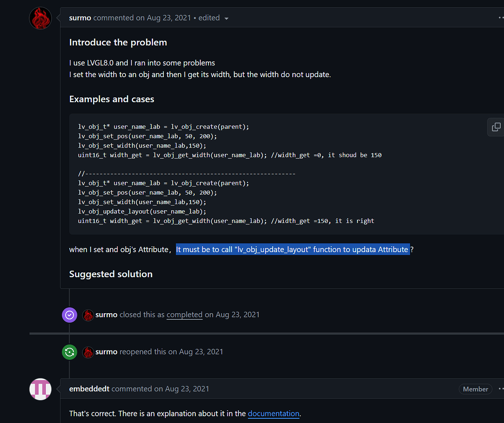Click the Member badge on embeddedt's comment
Viewport: 504px width, 423px height.
click(x=475, y=389)
